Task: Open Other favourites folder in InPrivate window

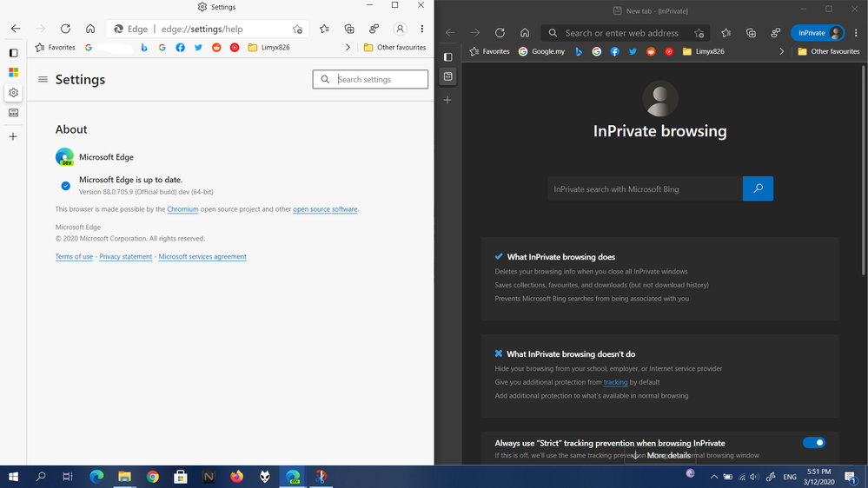Action: click(x=829, y=51)
